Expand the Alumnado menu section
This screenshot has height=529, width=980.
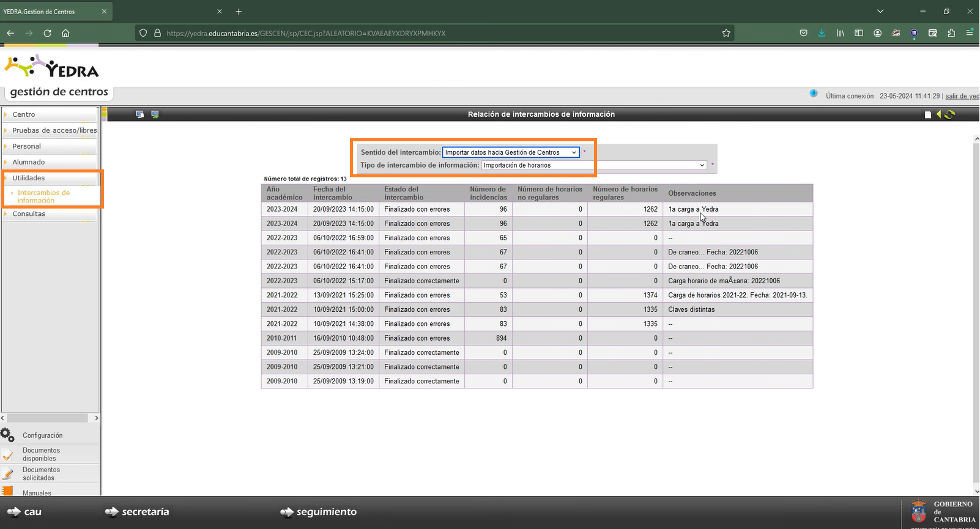coord(50,162)
